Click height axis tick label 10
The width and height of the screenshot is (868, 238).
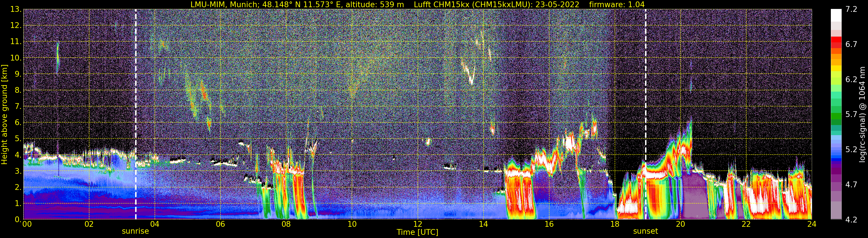tap(16, 58)
